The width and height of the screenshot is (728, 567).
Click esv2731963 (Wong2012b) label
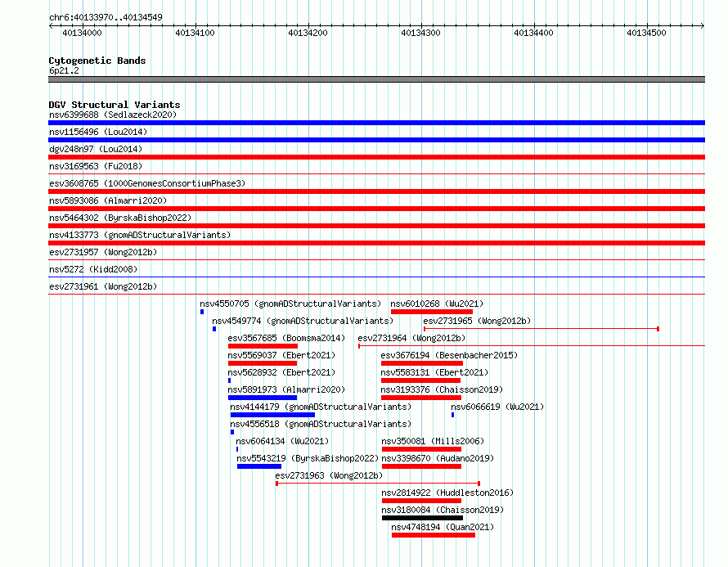pos(329,475)
